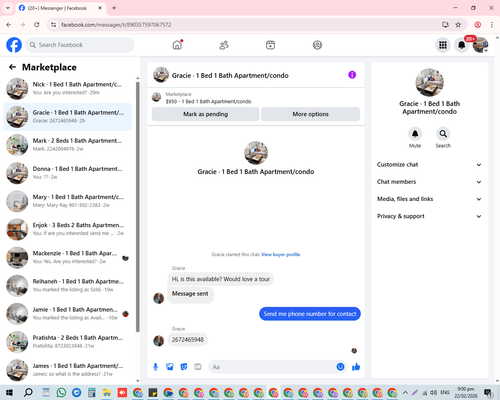Open Pratishta's 2 Beds 1 Bath conversation
Viewport: 500px width, 400px height.
click(67, 342)
